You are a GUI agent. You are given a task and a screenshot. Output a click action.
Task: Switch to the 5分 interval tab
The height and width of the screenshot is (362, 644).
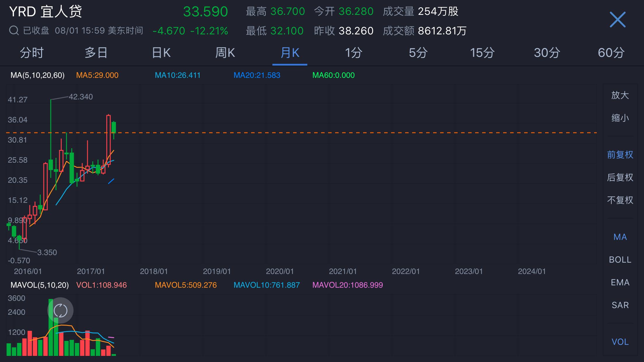418,53
